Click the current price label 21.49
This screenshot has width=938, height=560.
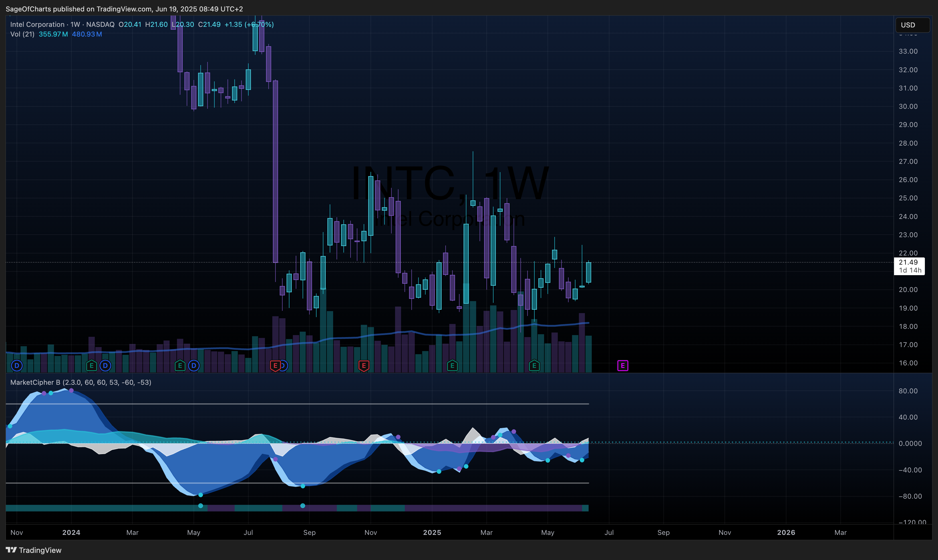pos(908,262)
